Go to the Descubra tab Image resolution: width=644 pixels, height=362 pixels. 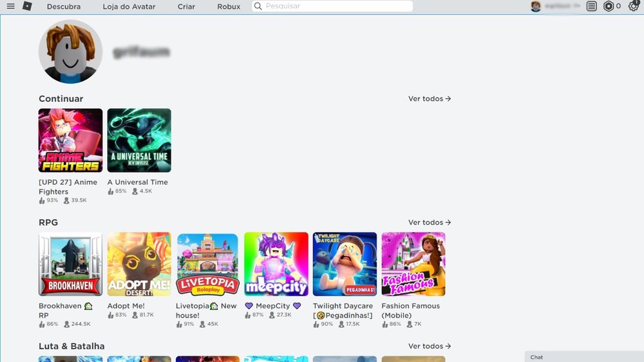64,6
